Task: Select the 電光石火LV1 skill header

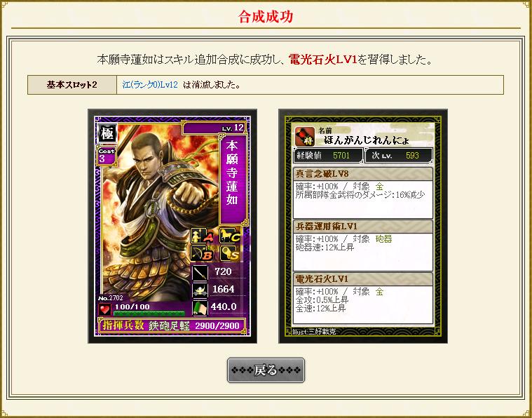Action: tap(362, 279)
